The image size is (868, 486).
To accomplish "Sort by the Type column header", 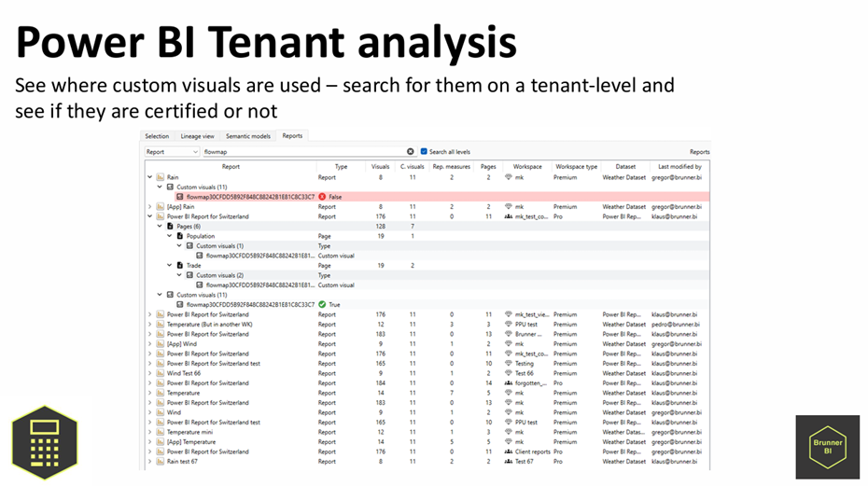I will tap(341, 167).
